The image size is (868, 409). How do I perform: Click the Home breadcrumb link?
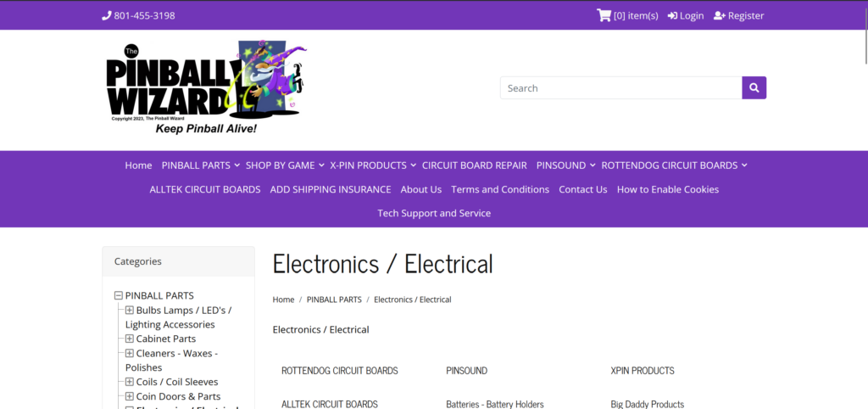283,300
